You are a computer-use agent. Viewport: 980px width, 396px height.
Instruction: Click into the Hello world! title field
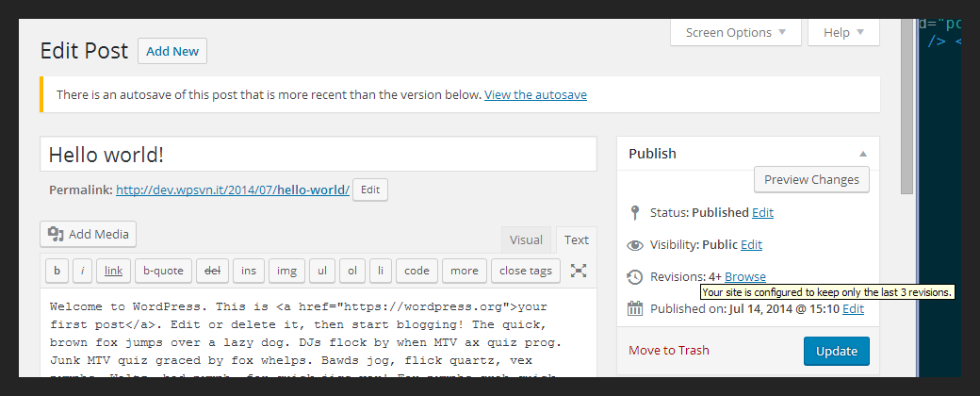pos(318,154)
